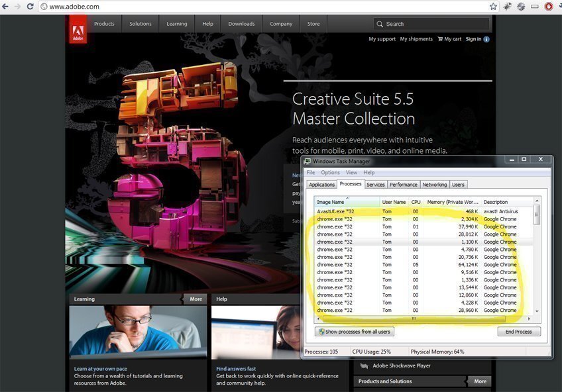Select the Processes tab

[351, 183]
